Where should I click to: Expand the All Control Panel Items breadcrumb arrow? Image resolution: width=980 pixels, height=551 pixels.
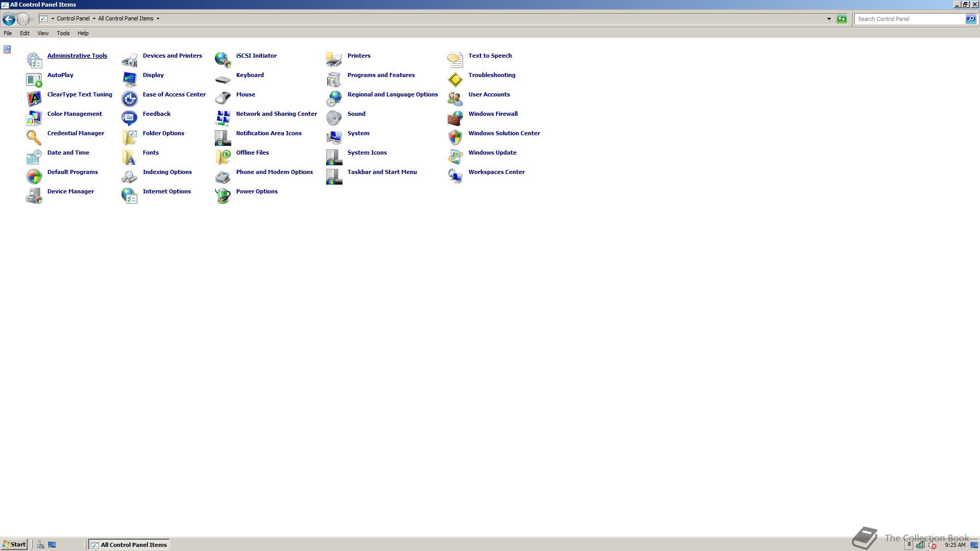click(158, 19)
